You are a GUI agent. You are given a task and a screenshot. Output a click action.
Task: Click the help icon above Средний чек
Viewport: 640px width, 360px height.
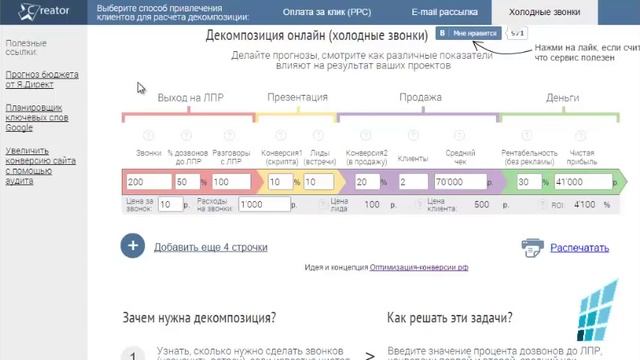460,135
